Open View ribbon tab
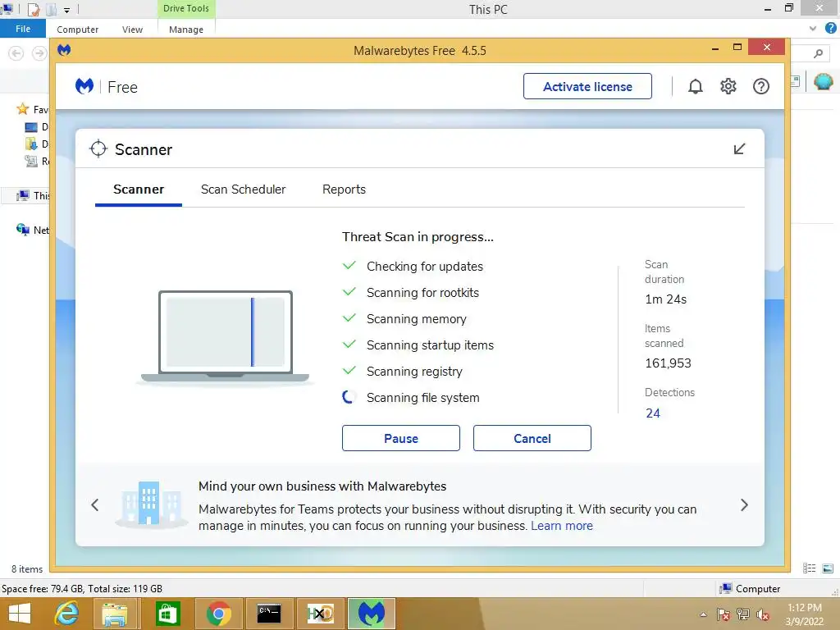 tap(132, 30)
